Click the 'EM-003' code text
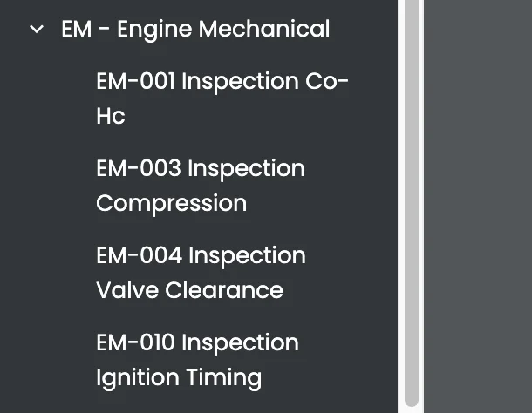 point(139,168)
